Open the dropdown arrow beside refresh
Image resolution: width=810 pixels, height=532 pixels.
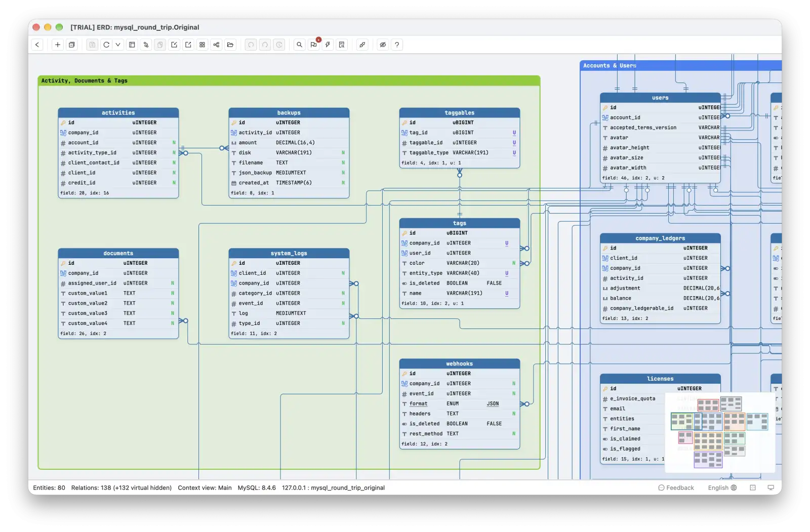coord(118,45)
